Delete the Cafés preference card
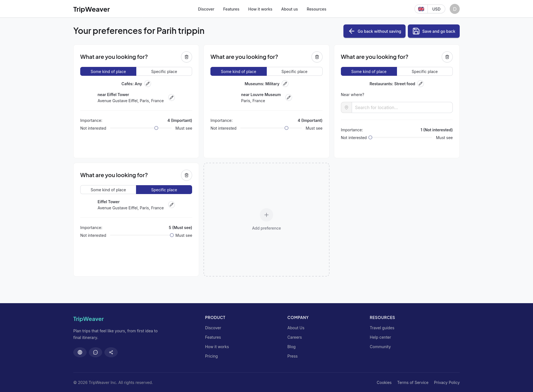The width and height of the screenshot is (533, 392). pos(187,57)
